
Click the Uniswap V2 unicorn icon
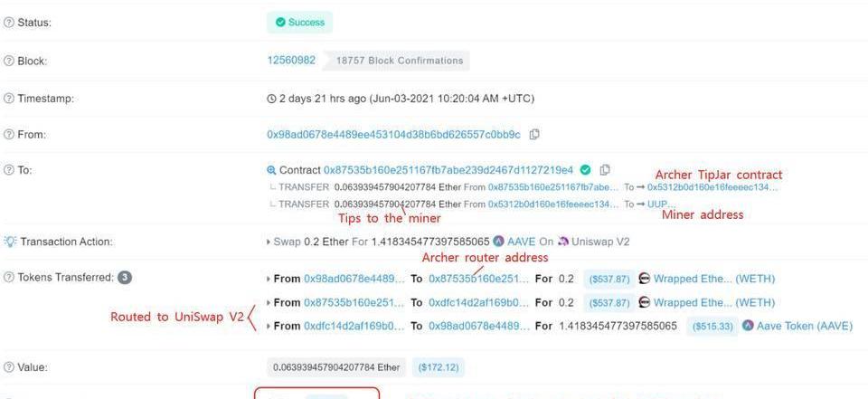(x=563, y=242)
